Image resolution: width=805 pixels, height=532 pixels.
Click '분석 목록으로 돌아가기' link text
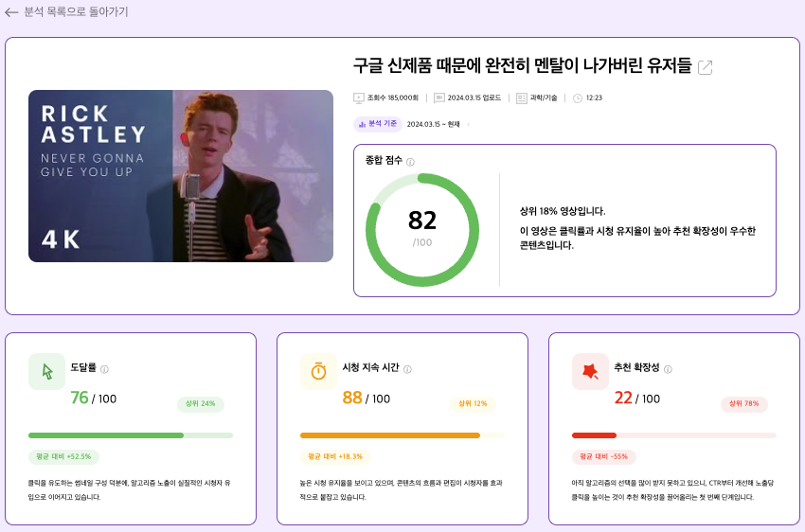coord(77,11)
